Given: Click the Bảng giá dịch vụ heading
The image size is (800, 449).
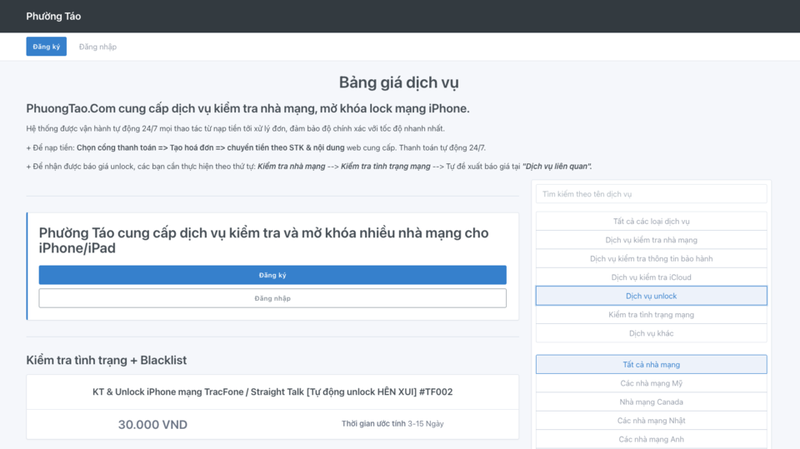Looking at the screenshot, I should click(399, 82).
